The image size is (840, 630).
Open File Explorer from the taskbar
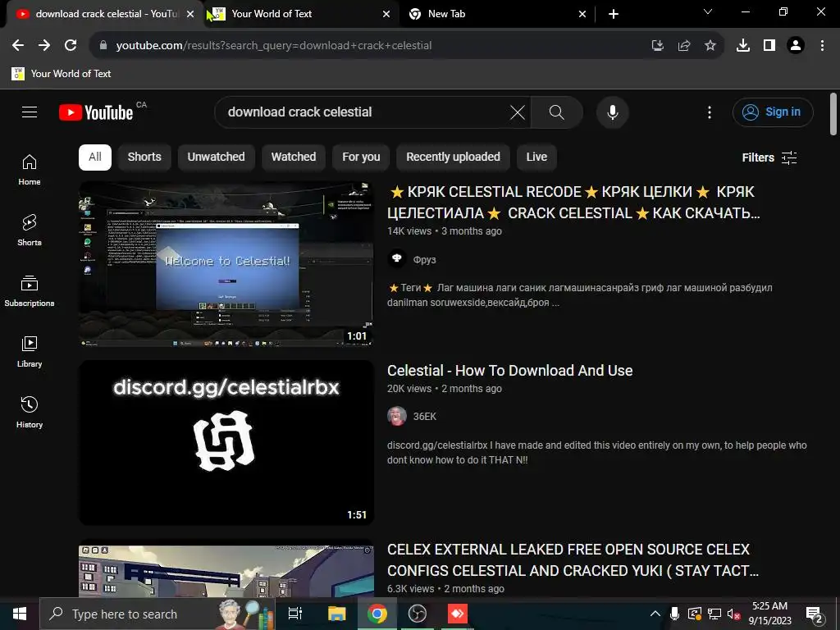(x=337, y=614)
